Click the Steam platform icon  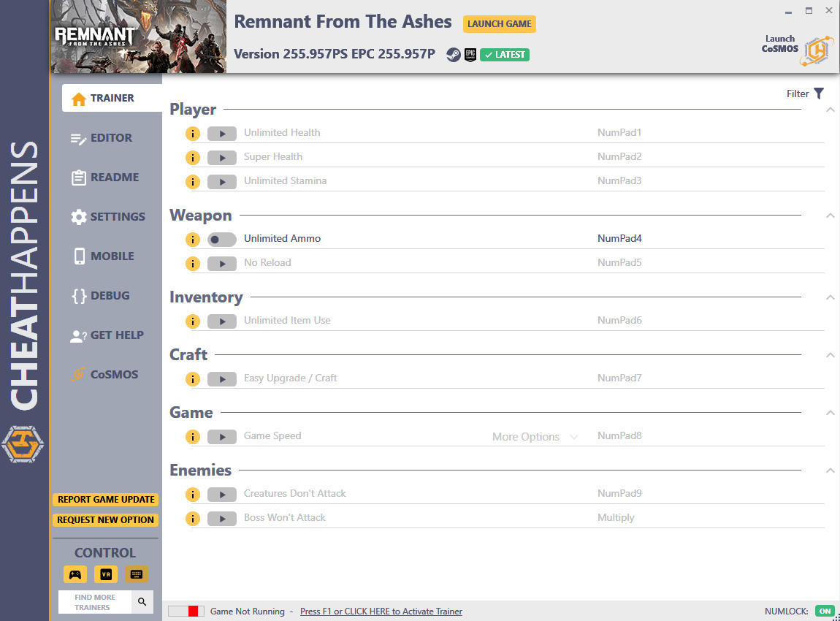pos(453,55)
